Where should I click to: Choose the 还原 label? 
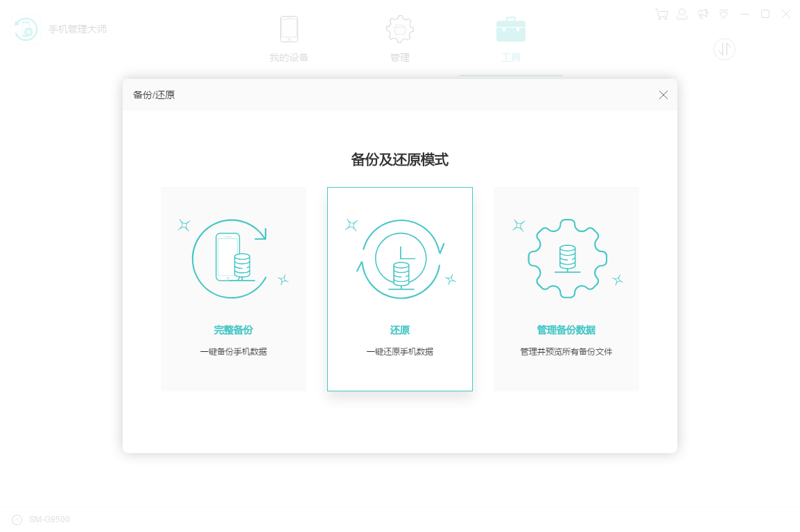(x=400, y=330)
